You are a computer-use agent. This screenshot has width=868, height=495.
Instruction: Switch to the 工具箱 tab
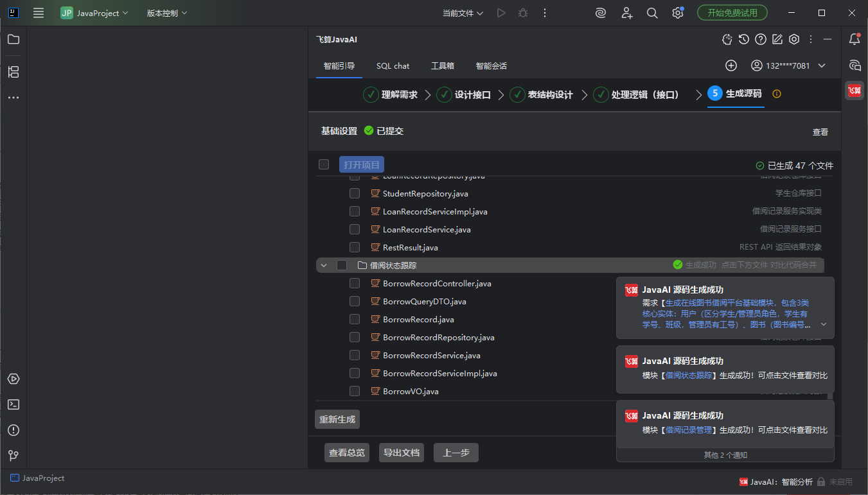point(443,65)
